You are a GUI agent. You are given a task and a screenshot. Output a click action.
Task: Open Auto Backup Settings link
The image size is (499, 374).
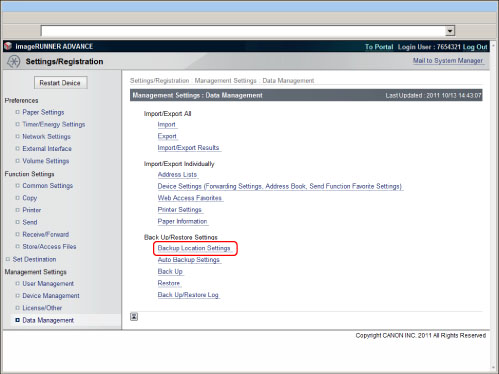189,260
